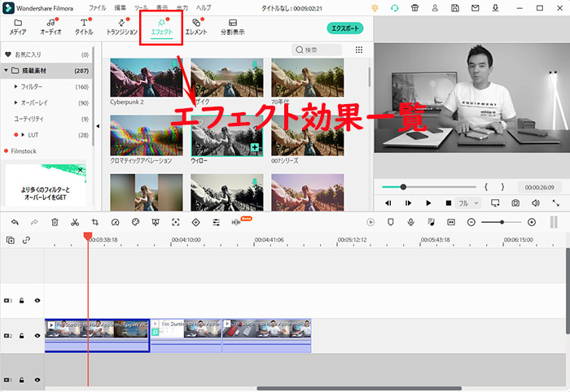Open the タイトル titles tab
The image size is (570, 392).
[84, 27]
